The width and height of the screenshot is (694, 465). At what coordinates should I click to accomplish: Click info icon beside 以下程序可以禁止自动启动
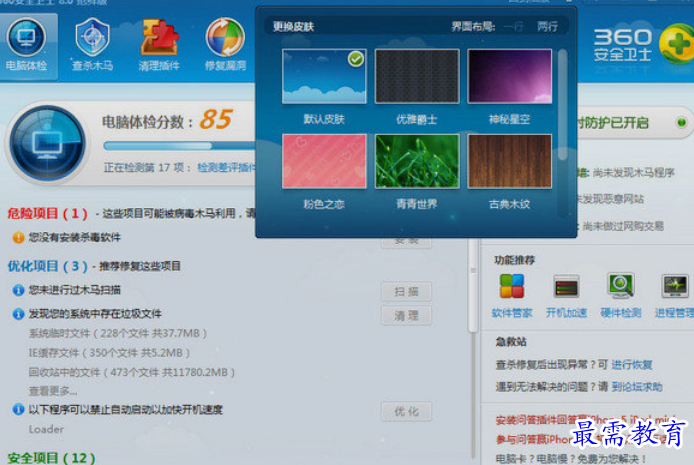[x=18, y=410]
